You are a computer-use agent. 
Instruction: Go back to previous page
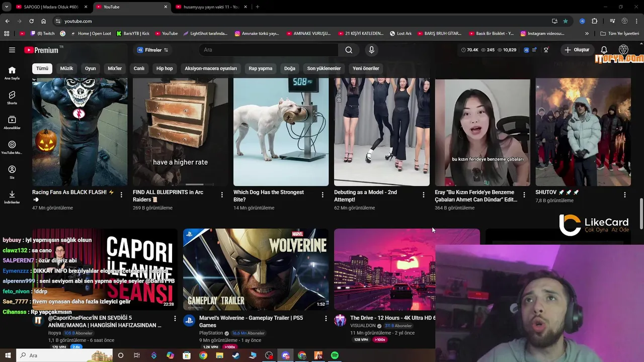[7, 21]
